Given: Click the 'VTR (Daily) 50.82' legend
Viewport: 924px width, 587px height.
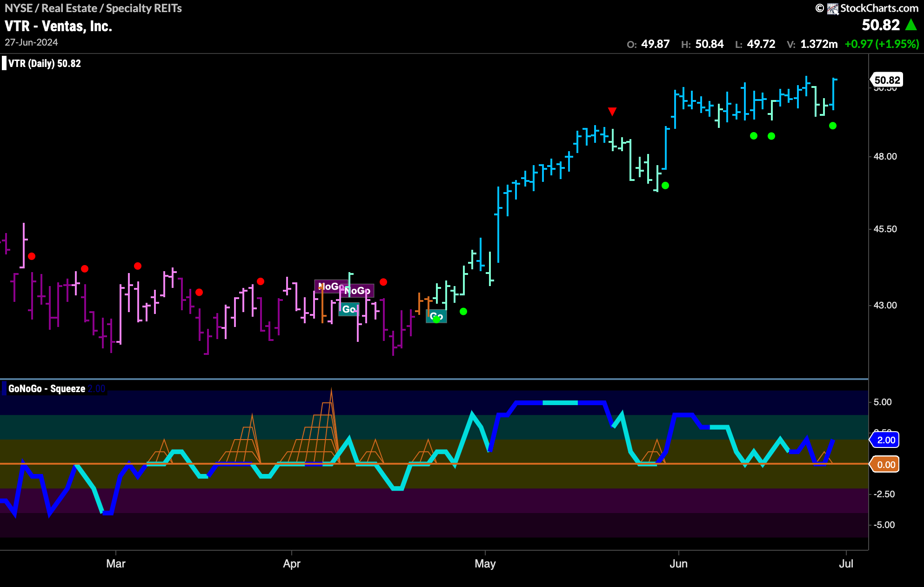Looking at the screenshot, I should coord(45,64).
